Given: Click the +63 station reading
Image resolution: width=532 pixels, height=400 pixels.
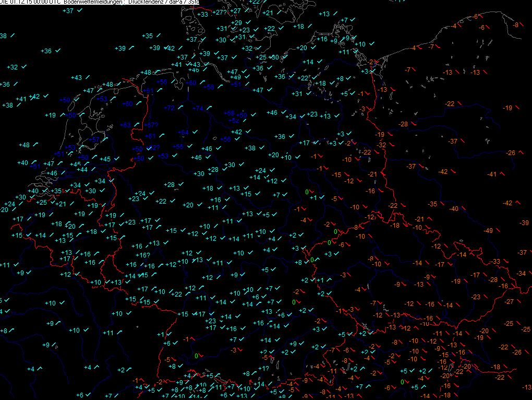Looking at the screenshot, I should click(125, 125).
